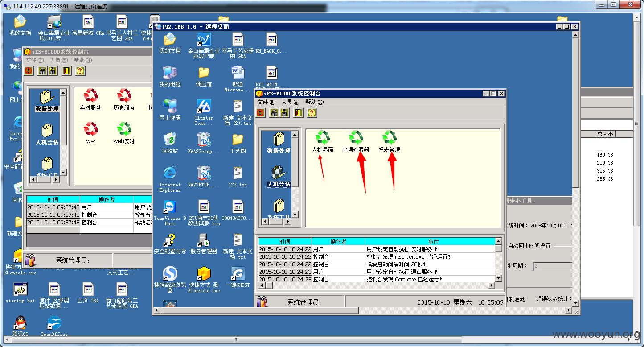Image resolution: width=644 pixels, height=347 pixels.
Task: Select 数据处理 folder in back console sidebar
Action: click(x=47, y=101)
